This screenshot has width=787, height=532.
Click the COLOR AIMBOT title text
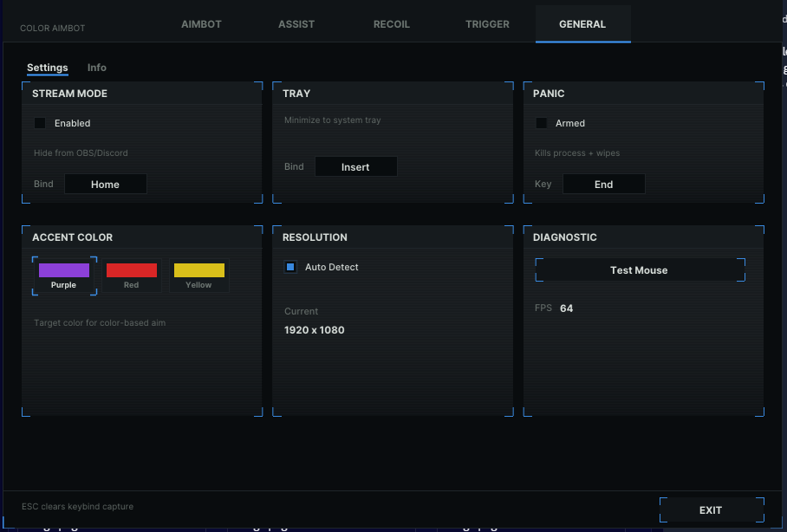click(53, 28)
